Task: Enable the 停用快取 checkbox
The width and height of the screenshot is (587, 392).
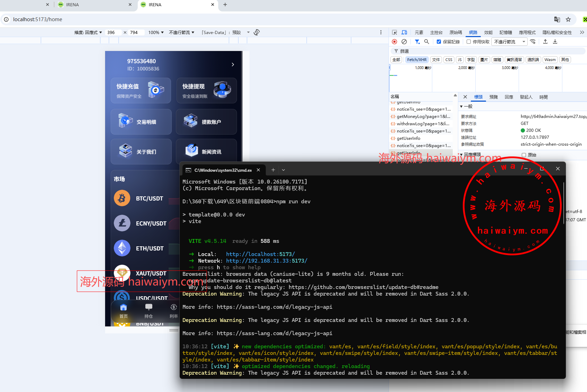Action: tap(469, 42)
